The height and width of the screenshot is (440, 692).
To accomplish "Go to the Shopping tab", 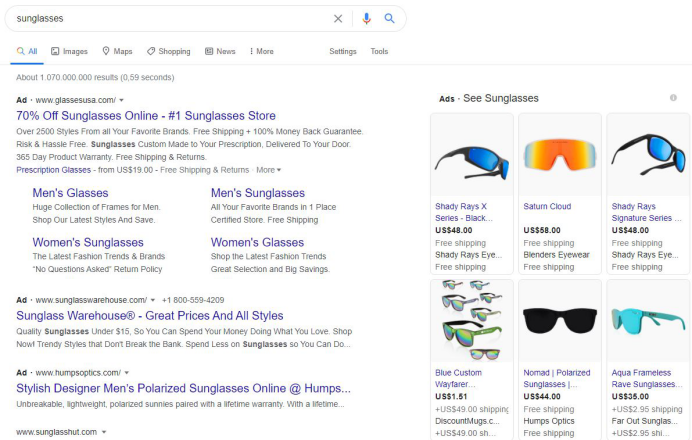I will pyautogui.click(x=169, y=51).
